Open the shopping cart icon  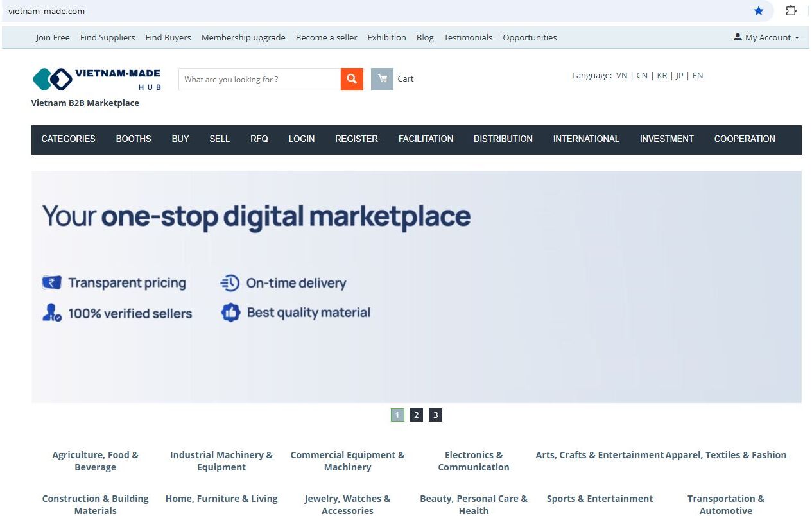click(x=383, y=79)
